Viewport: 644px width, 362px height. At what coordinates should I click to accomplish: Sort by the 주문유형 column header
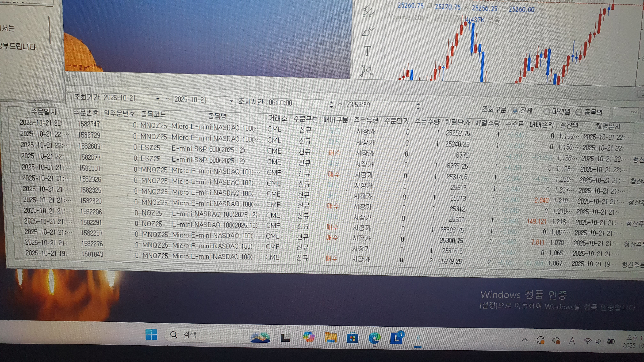pos(366,120)
